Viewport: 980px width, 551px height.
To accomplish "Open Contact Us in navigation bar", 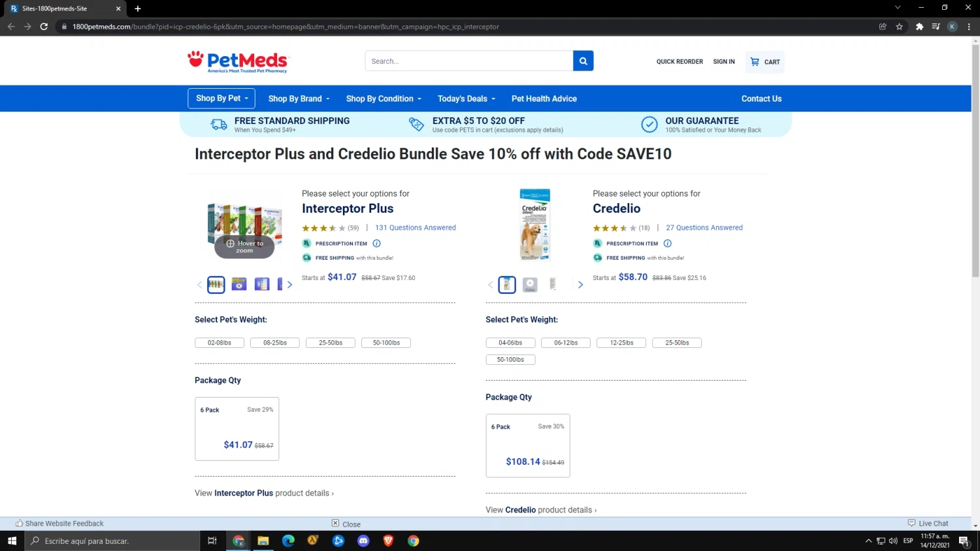I will point(761,99).
